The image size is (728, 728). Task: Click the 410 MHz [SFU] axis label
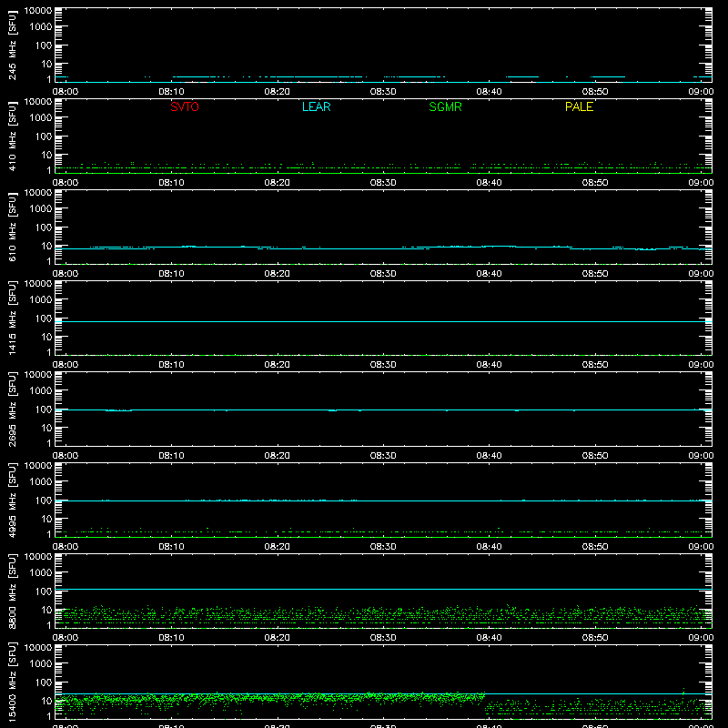point(12,136)
